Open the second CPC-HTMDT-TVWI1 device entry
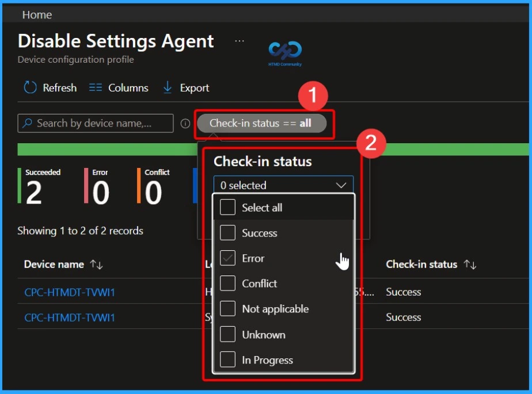The width and height of the screenshot is (532, 394). (x=69, y=317)
